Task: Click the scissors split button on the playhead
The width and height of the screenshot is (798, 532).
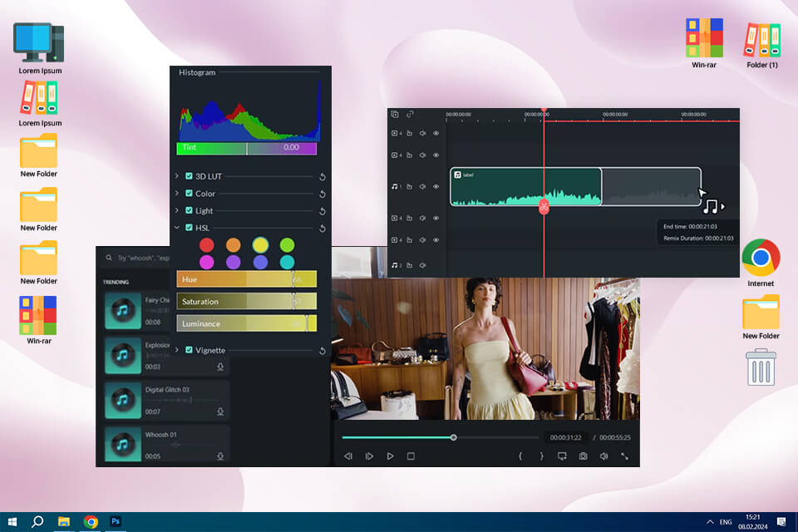Action: click(x=544, y=207)
